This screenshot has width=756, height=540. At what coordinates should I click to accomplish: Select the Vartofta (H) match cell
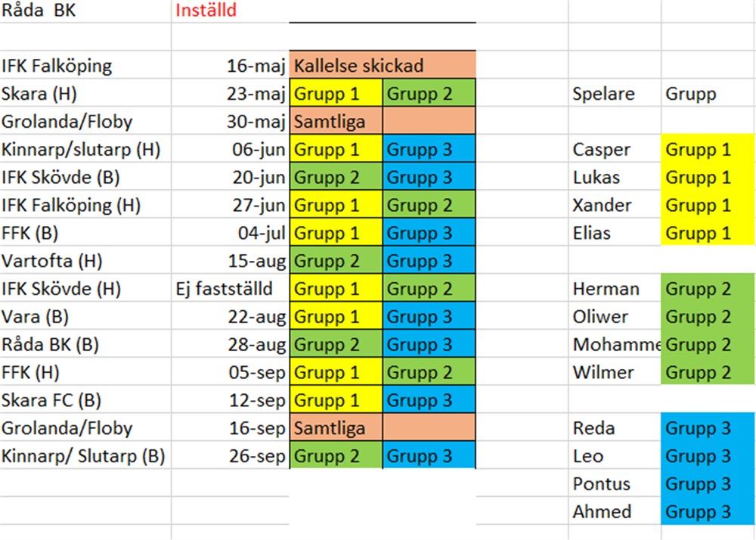(85, 261)
